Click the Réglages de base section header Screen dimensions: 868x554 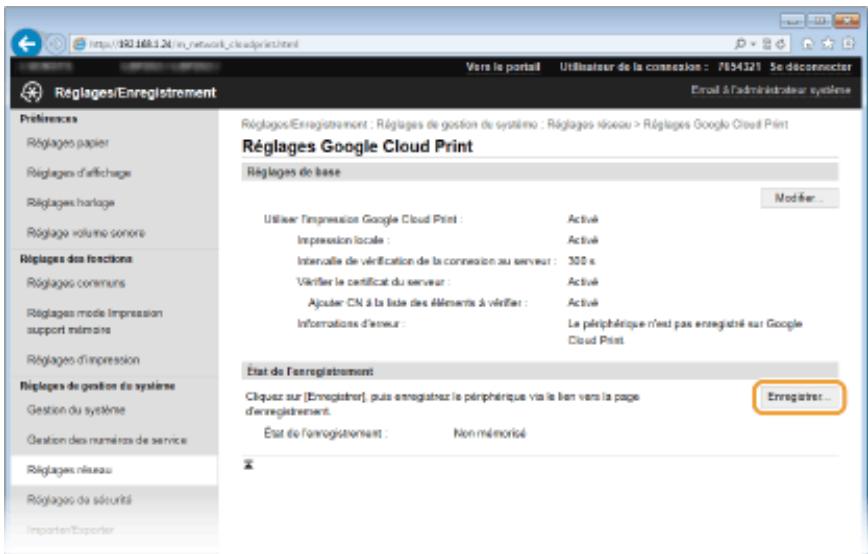click(540, 172)
